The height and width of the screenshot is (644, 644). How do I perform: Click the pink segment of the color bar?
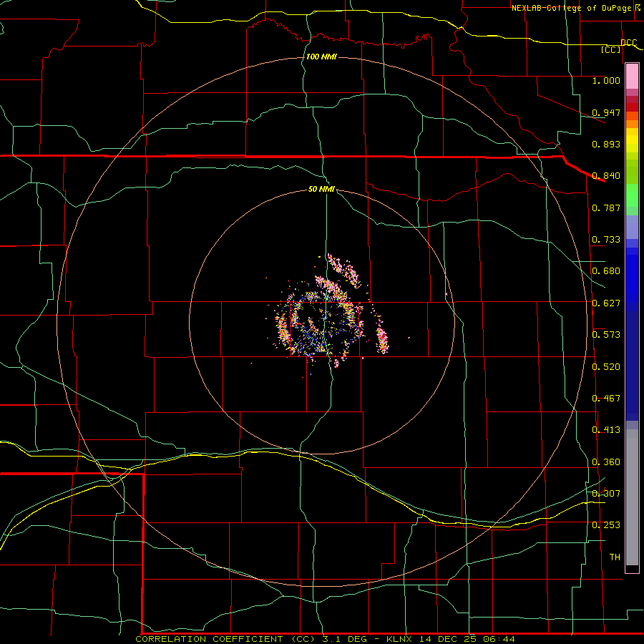(x=632, y=77)
